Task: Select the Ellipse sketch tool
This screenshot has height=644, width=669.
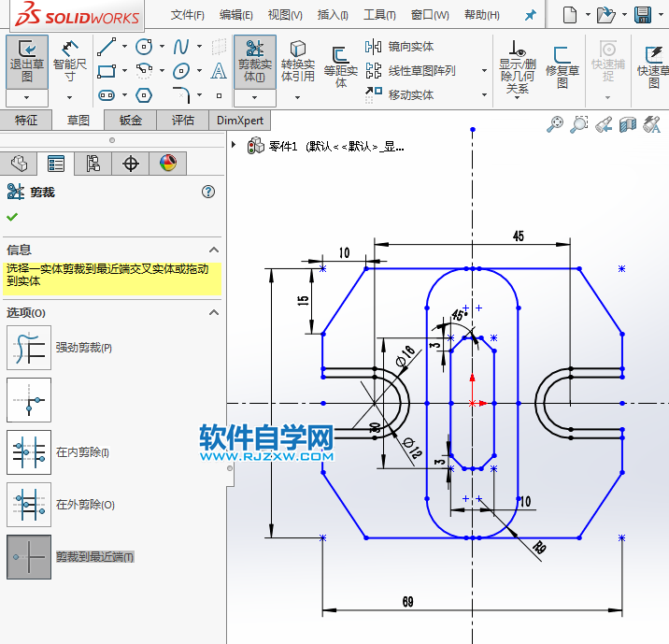Action: pos(181,71)
